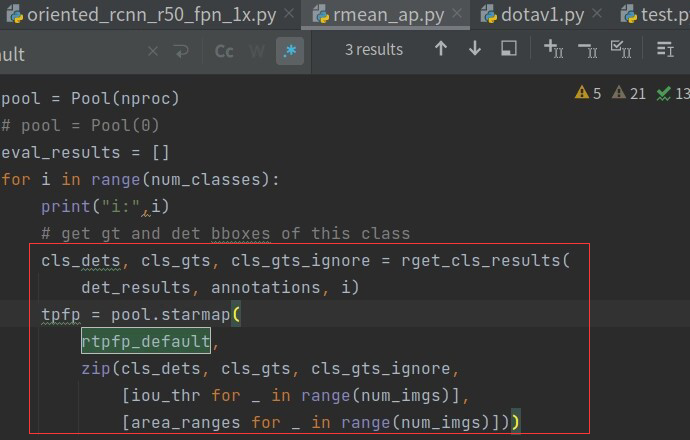The height and width of the screenshot is (440, 690).
Task: Go to next search occurrence
Action: pyautogui.click(x=475, y=48)
